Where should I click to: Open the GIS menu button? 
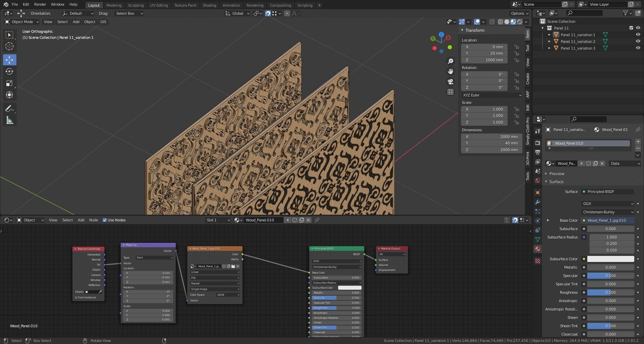pos(103,22)
